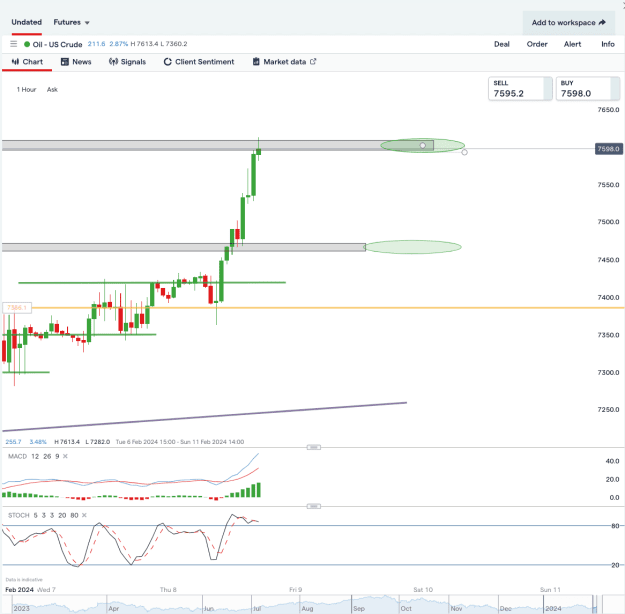
Task: Open the hamburger menu beside Oil - US Crude
Action: (14, 44)
